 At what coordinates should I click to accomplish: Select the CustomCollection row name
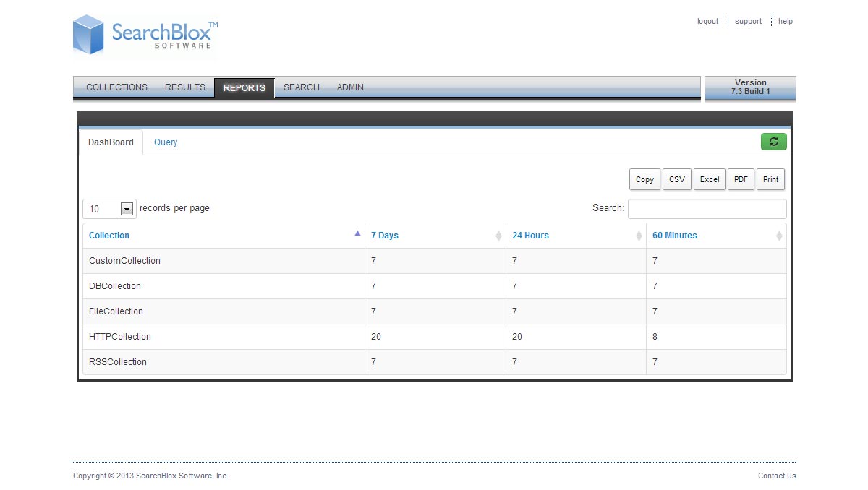124,261
